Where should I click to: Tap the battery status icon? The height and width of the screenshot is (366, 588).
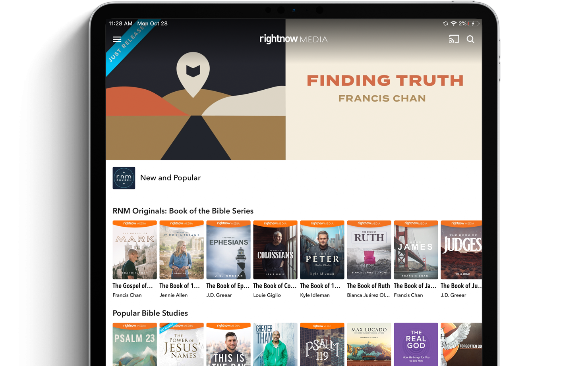473,23
